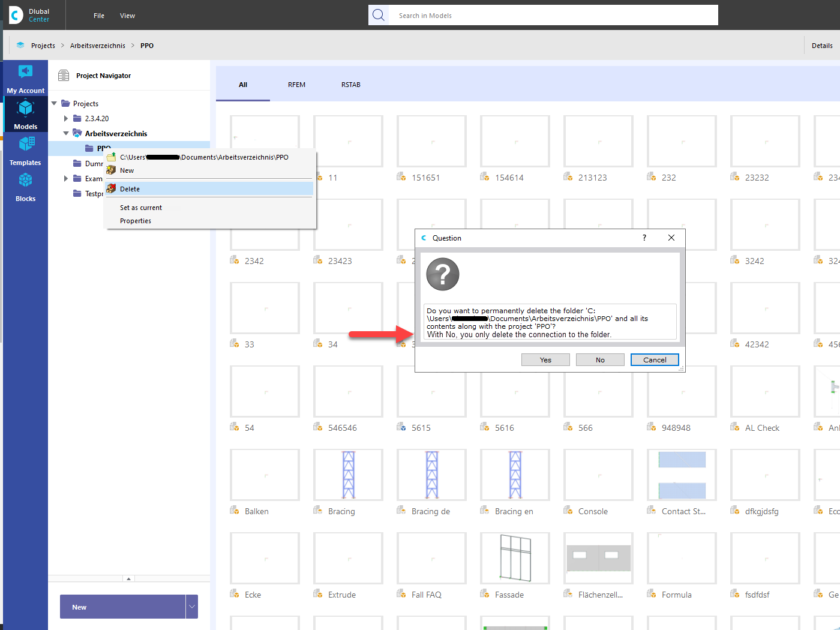
Task: Open the Bracing en model thumbnail
Action: click(x=515, y=475)
